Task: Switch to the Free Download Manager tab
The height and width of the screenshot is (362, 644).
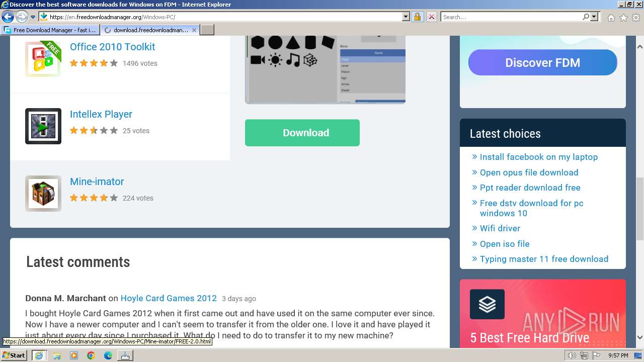Action: [50, 30]
